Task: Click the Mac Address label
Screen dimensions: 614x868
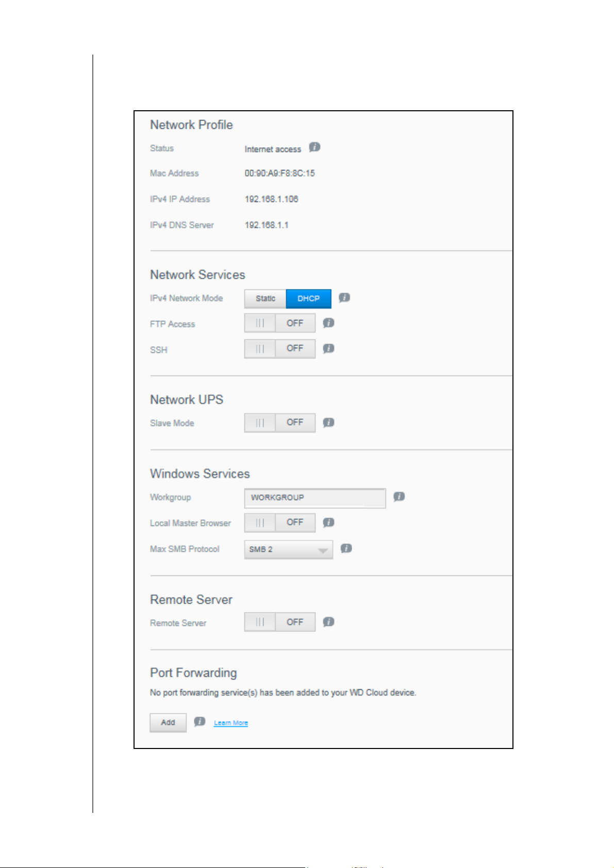Action: (x=174, y=173)
